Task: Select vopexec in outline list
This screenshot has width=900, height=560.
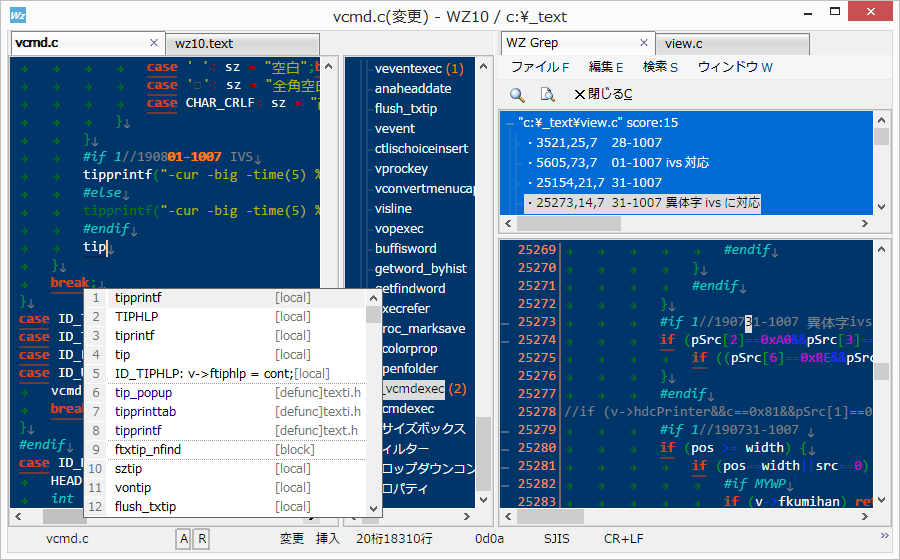Action: [399, 229]
